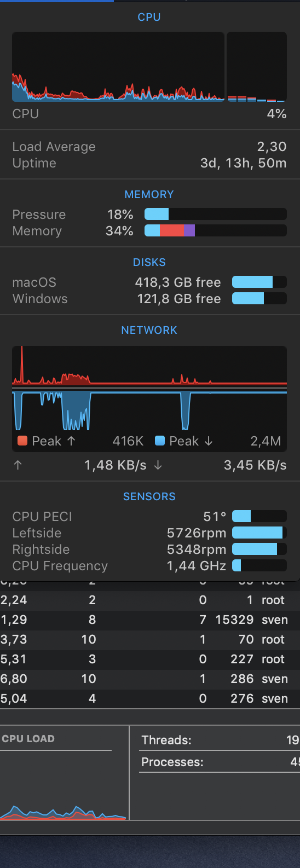Click the upload arrow icon beside 1,48 KB/s
The height and width of the screenshot is (868, 300).
pos(18,465)
